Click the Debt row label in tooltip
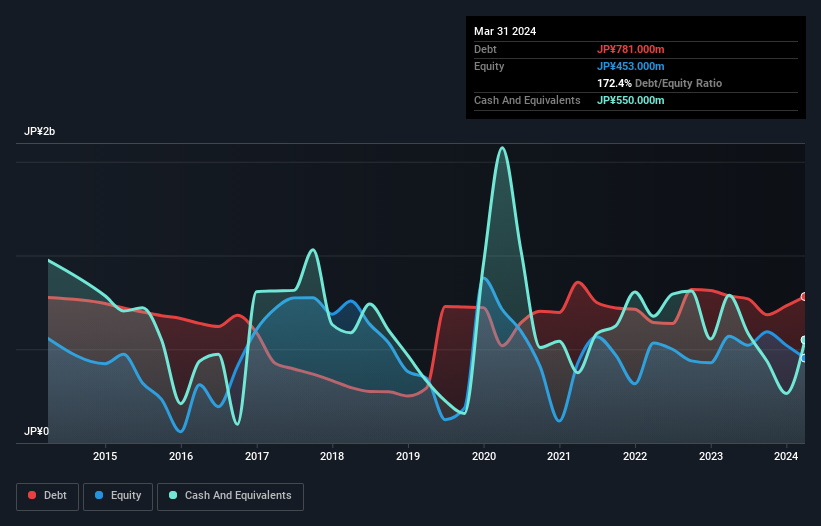This screenshot has height=526, width=821. click(x=485, y=49)
